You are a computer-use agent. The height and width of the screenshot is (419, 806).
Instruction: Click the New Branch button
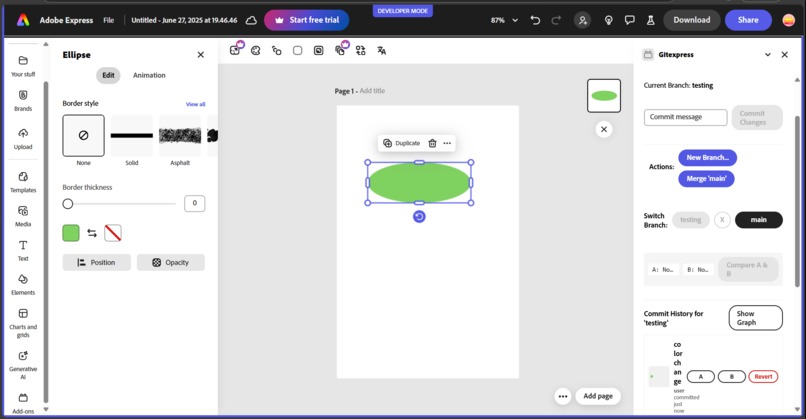tap(707, 157)
